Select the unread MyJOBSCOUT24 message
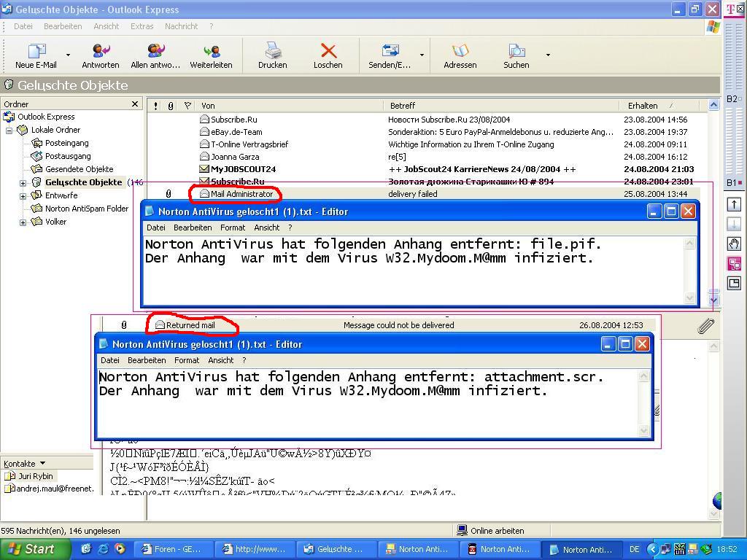This screenshot has width=747, height=560. tap(424, 169)
